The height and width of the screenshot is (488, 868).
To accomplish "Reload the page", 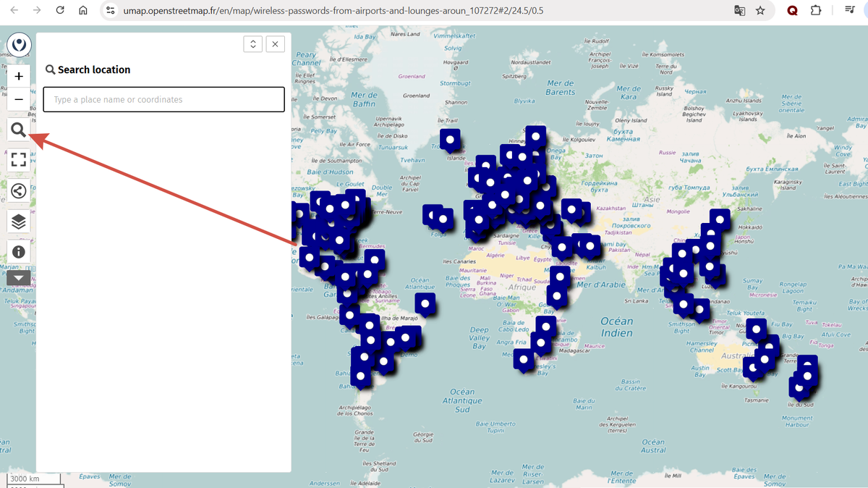I will 60,11.
